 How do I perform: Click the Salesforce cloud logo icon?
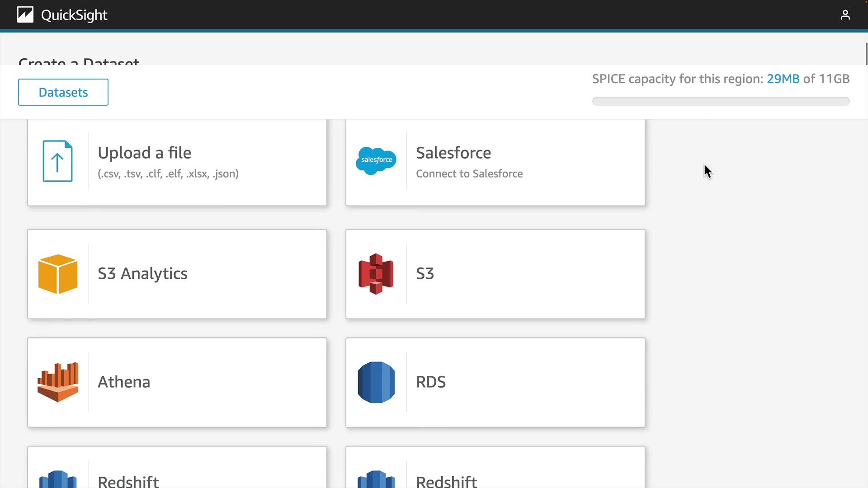click(376, 160)
